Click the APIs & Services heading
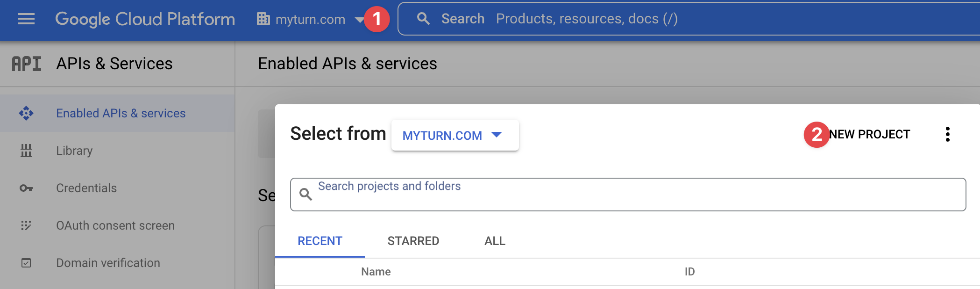The height and width of the screenshot is (289, 980). pyautogui.click(x=114, y=64)
